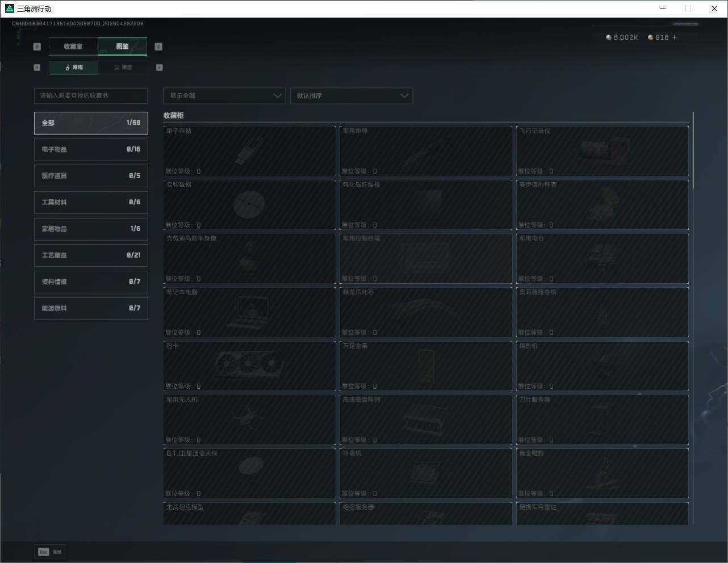Open the 克劳迪乌斯半身像 card
This screenshot has width=728, height=563.
[249, 259]
